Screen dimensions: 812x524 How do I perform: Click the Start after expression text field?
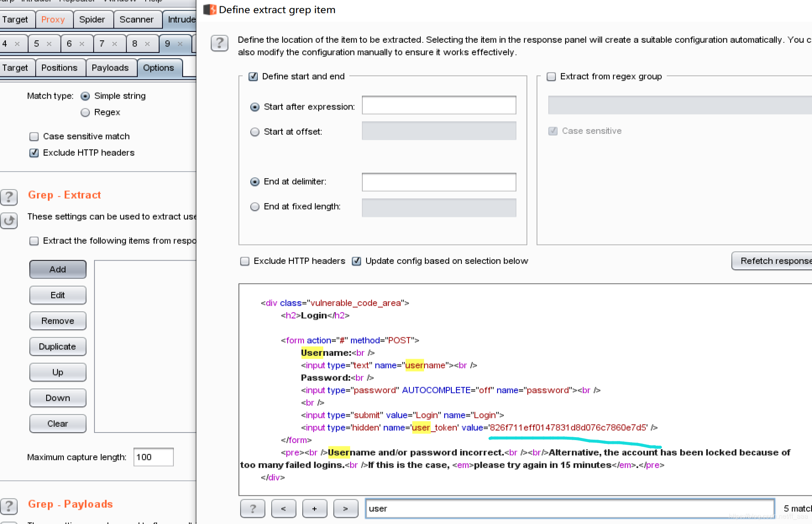pos(439,105)
